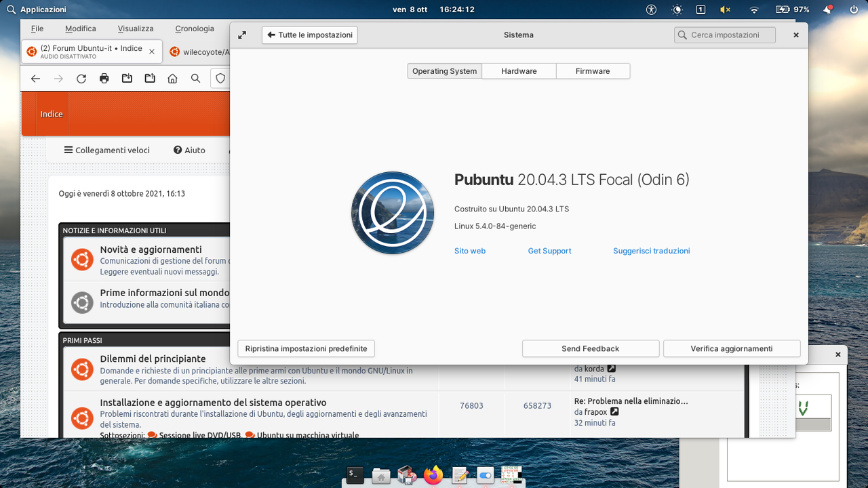Open accessibility indicator in top panel
Viewport: 868px width, 488px height.
pyautogui.click(x=652, y=9)
